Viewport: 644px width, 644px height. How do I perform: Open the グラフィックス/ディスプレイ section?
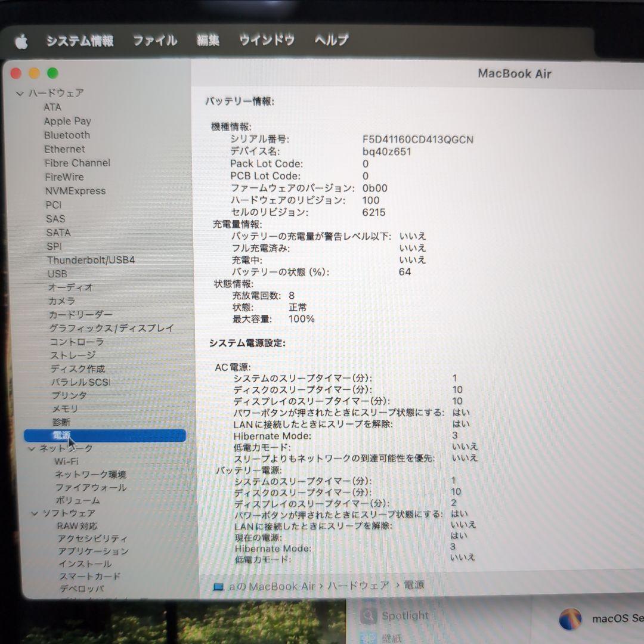tap(110, 328)
